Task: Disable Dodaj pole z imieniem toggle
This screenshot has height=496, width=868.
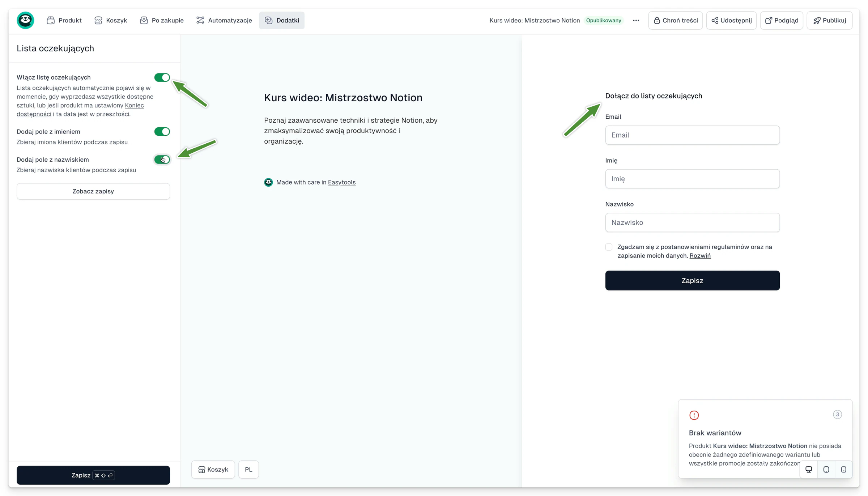Action: click(x=162, y=131)
